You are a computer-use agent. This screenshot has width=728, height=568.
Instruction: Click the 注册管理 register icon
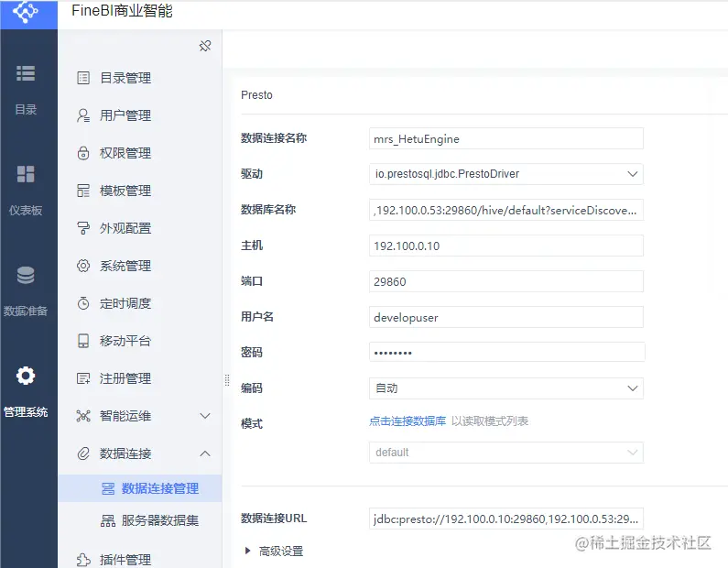click(x=83, y=378)
